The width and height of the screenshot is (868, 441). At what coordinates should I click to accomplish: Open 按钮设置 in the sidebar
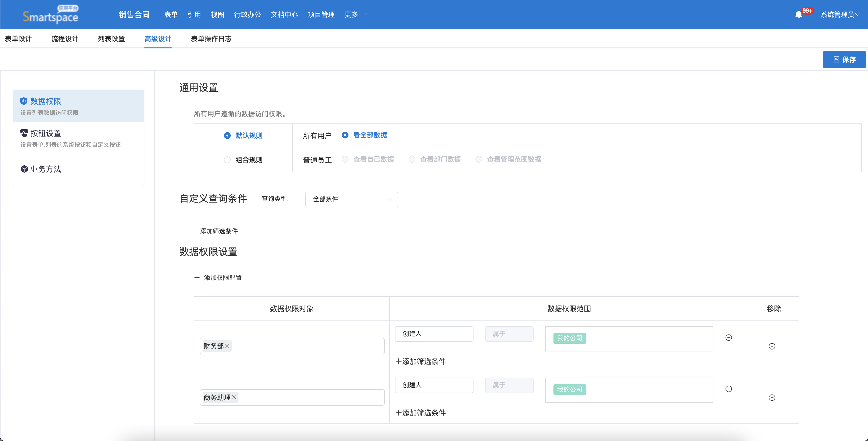46,133
